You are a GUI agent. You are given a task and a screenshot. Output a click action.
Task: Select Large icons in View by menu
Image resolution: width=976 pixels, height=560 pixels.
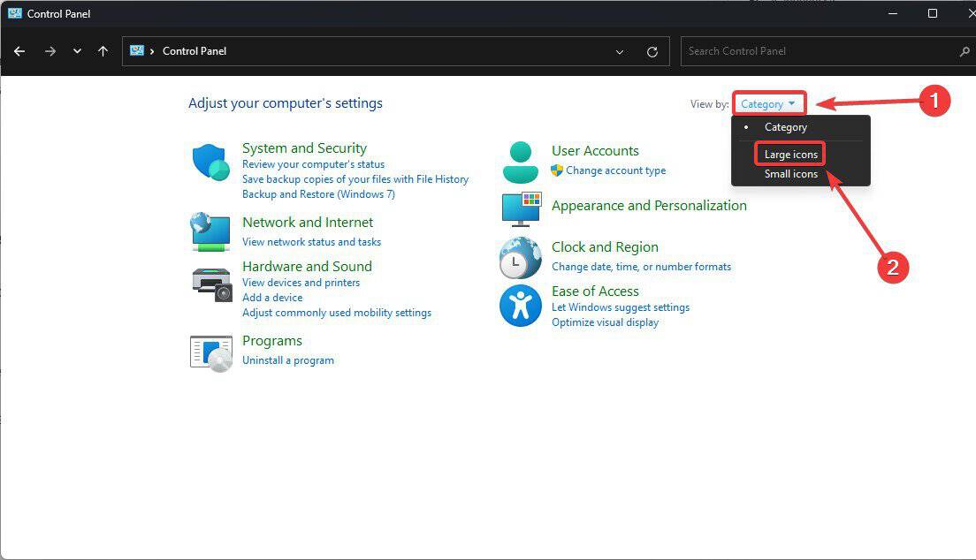[x=791, y=155]
